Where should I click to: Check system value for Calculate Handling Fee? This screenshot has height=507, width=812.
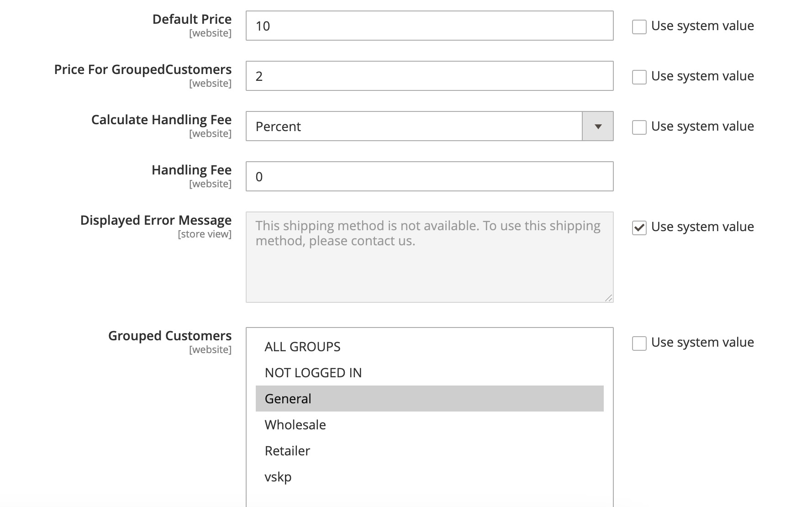tap(639, 127)
